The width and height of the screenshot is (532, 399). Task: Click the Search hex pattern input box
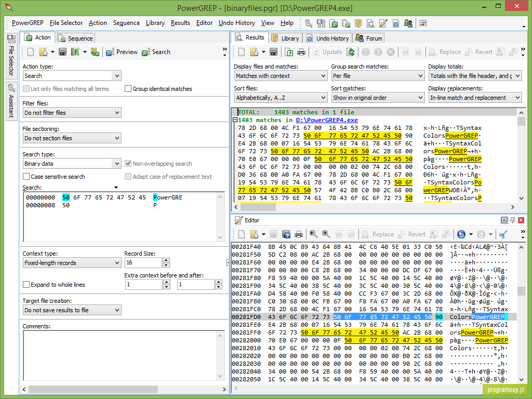[124, 217]
